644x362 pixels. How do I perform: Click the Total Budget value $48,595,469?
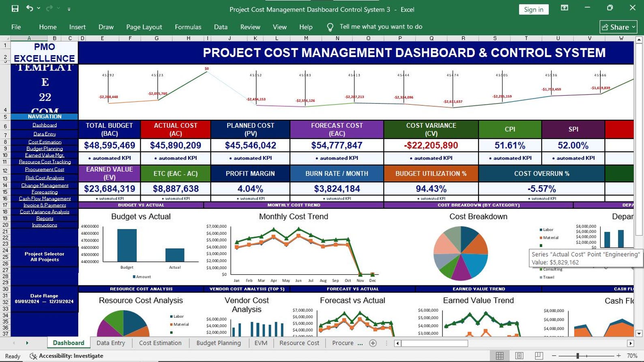(x=109, y=145)
